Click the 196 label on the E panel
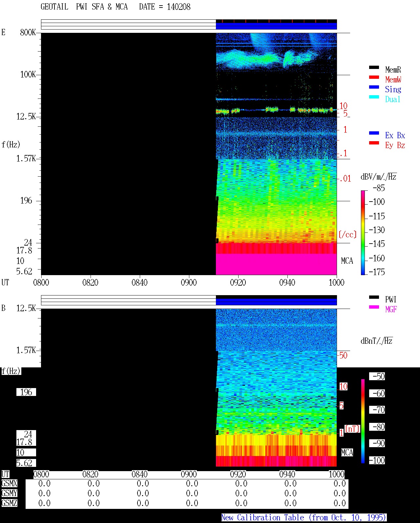Viewport: 420px width, 523px height. [26, 201]
